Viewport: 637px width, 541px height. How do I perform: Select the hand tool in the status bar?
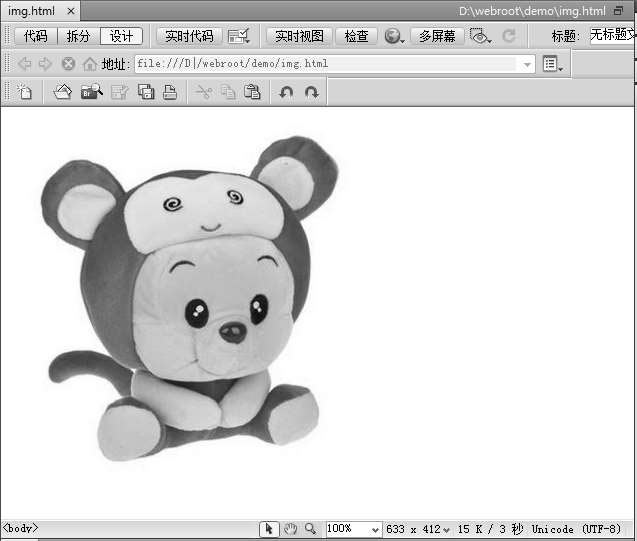pyautogui.click(x=290, y=529)
